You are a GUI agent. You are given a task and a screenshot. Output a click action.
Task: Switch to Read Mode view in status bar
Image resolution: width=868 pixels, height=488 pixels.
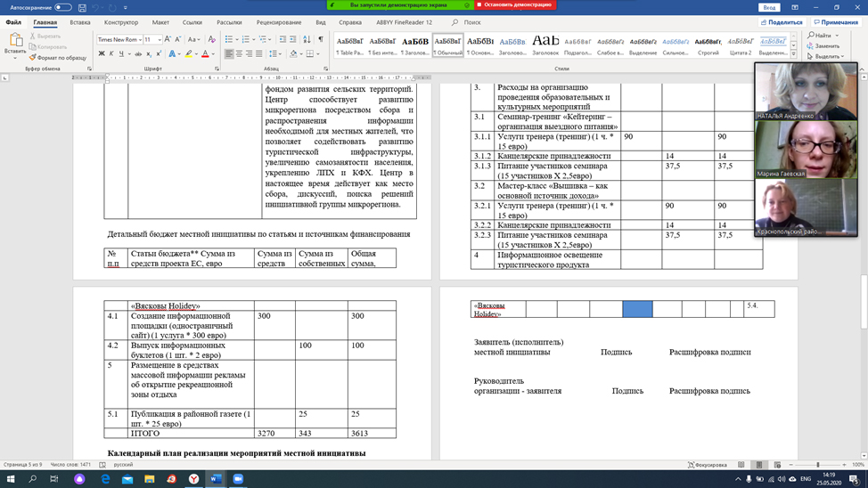point(741,465)
